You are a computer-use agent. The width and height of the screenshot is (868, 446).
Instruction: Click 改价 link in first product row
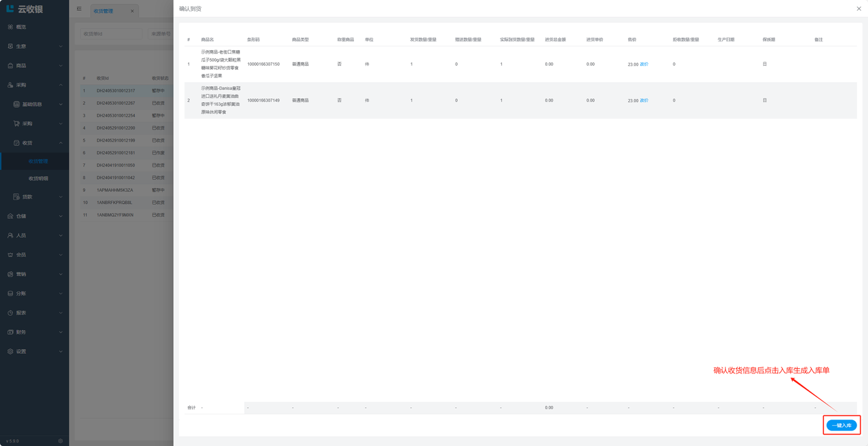[644, 64]
